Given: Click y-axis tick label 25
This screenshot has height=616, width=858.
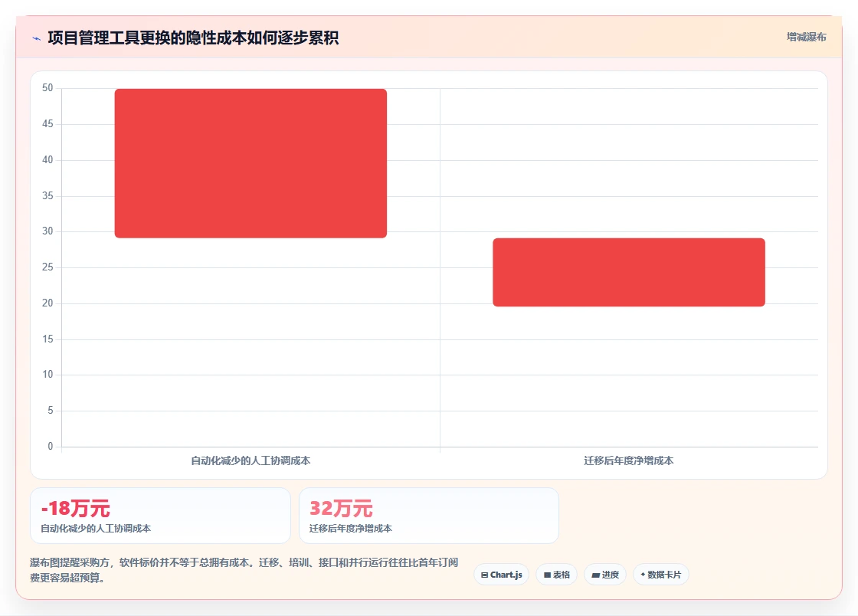Looking at the screenshot, I should (x=47, y=267).
